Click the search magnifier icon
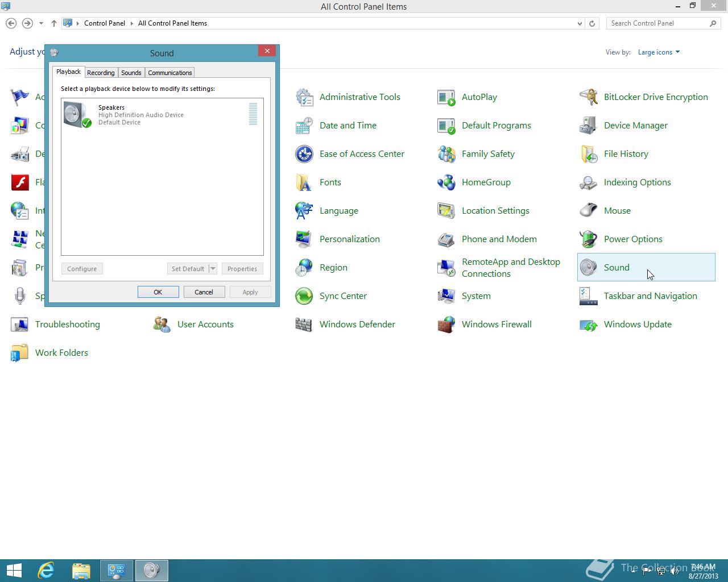Viewport: 728px width, 582px height. coord(713,23)
